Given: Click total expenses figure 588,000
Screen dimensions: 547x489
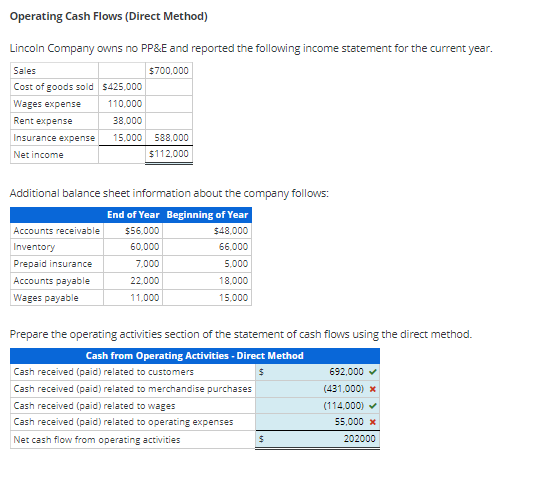Looking at the screenshot, I should click(x=171, y=138).
